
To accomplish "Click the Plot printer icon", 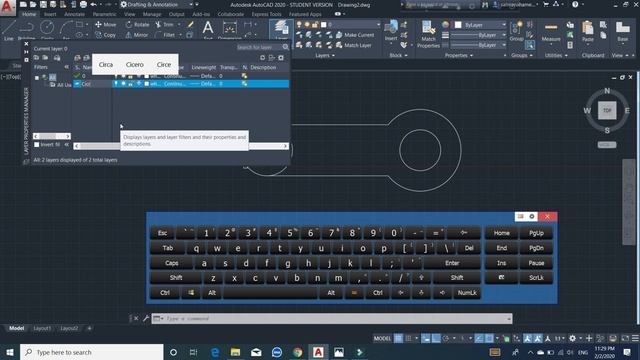I will 83,4.
